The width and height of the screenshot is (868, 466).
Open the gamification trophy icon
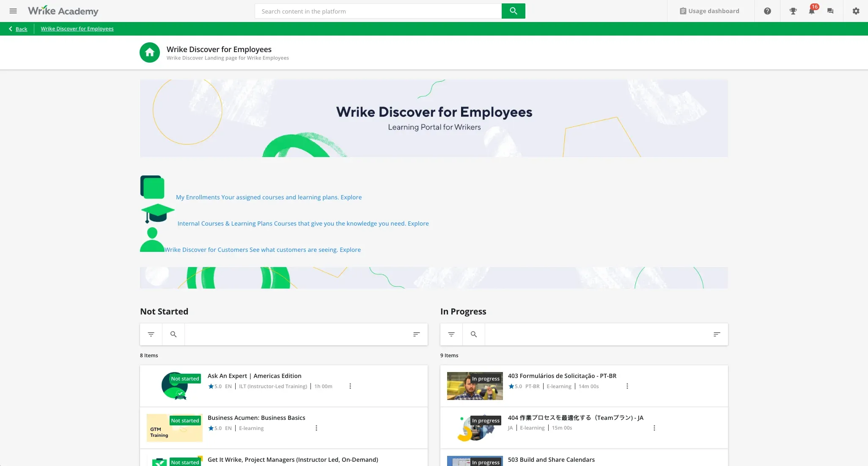coord(793,11)
